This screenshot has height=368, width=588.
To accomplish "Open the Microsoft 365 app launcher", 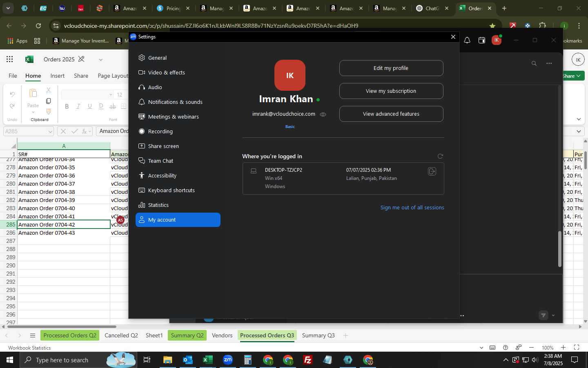I will pyautogui.click(x=10, y=59).
